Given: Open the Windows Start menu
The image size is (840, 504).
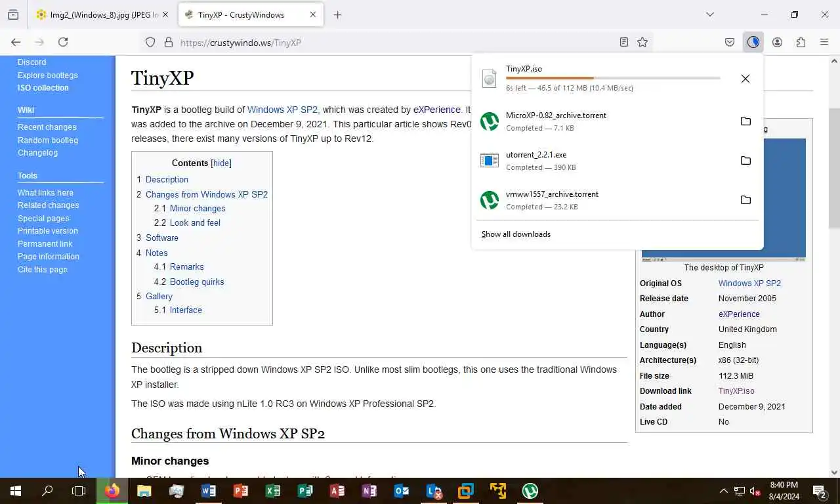Looking at the screenshot, I should pyautogui.click(x=16, y=491).
